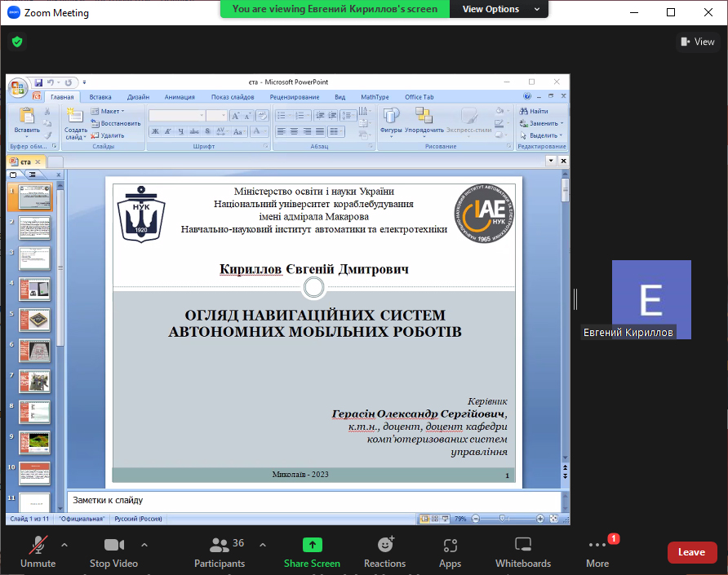Click the PowerPoint zoom slider in status bar

502,519
